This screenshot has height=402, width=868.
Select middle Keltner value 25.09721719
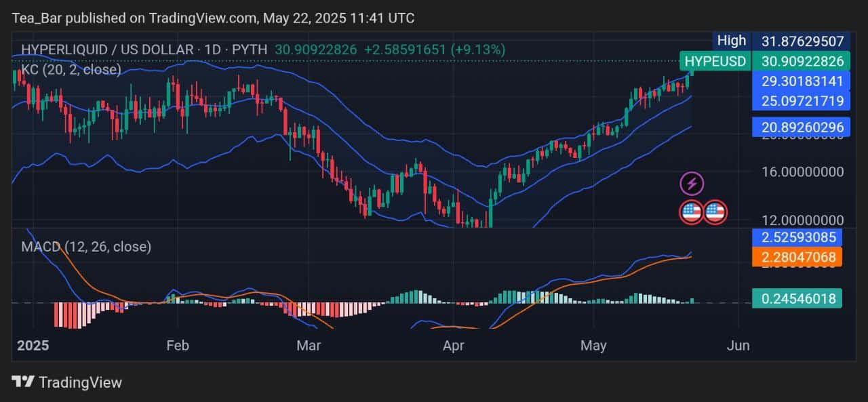point(802,101)
